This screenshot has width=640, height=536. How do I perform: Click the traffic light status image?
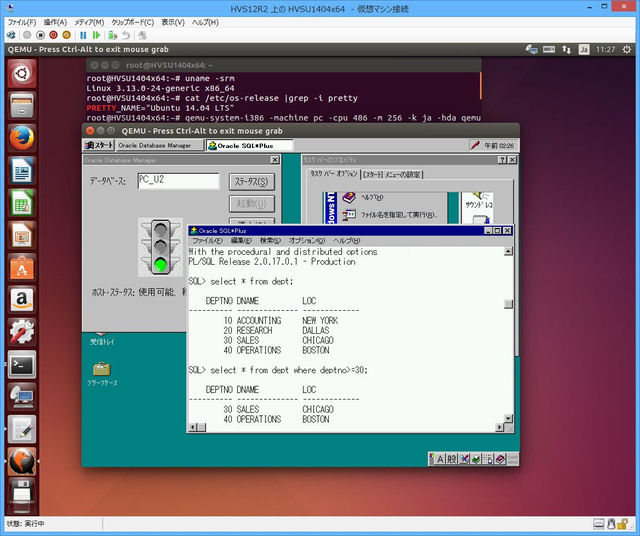pyautogui.click(x=160, y=247)
